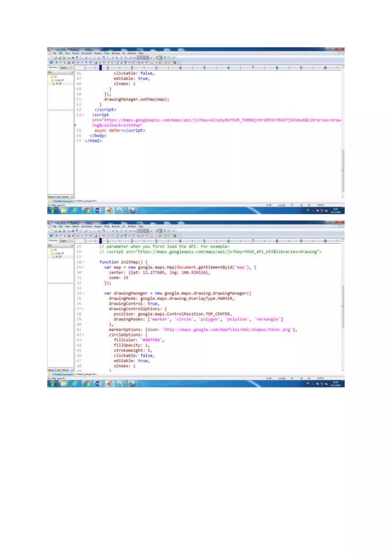Screen dimensions: 392x554
Task: Switch to Cliptext tab in upper side panel
Action: click(63, 68)
